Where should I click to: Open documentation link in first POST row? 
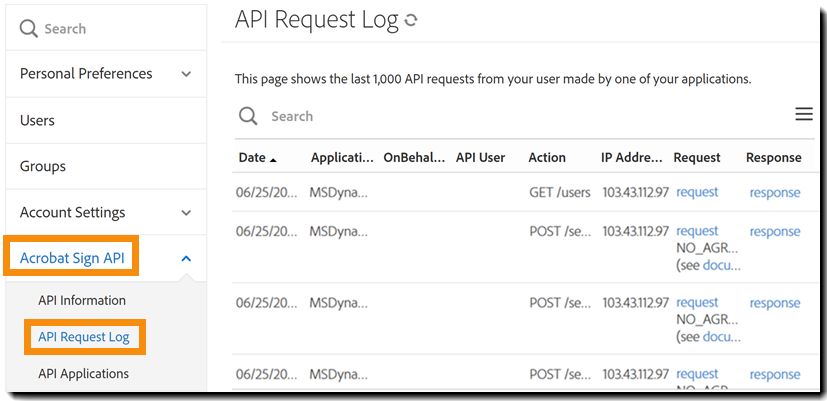coord(722,265)
